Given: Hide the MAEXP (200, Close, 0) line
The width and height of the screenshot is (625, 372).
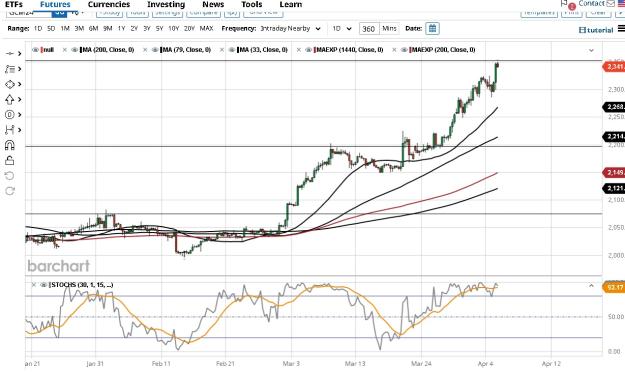Looking at the screenshot, I should click(x=404, y=50).
